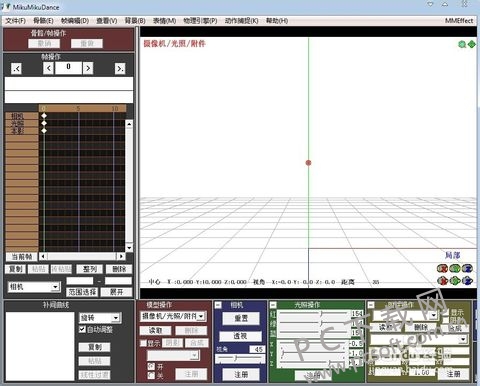Click the green move view icon

click(471, 44)
